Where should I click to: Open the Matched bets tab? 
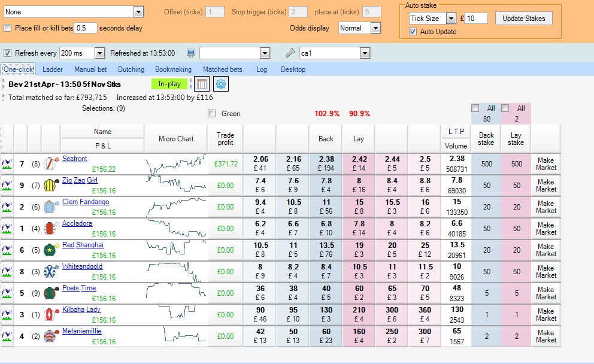pos(222,69)
